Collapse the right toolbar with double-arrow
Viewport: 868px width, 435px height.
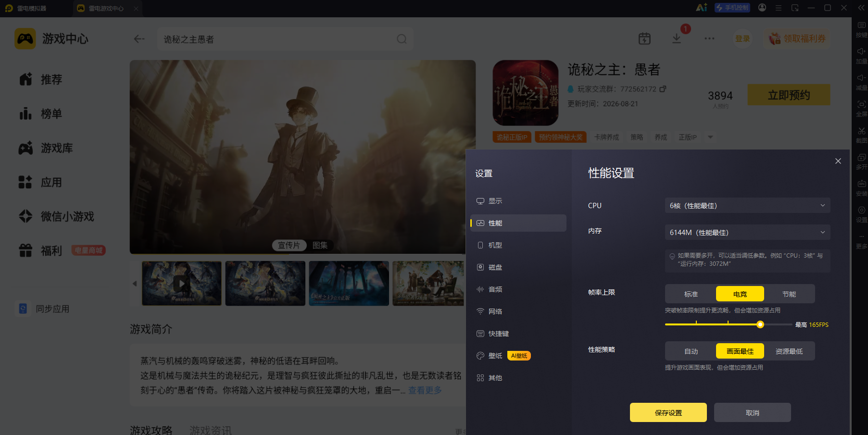pos(861,8)
